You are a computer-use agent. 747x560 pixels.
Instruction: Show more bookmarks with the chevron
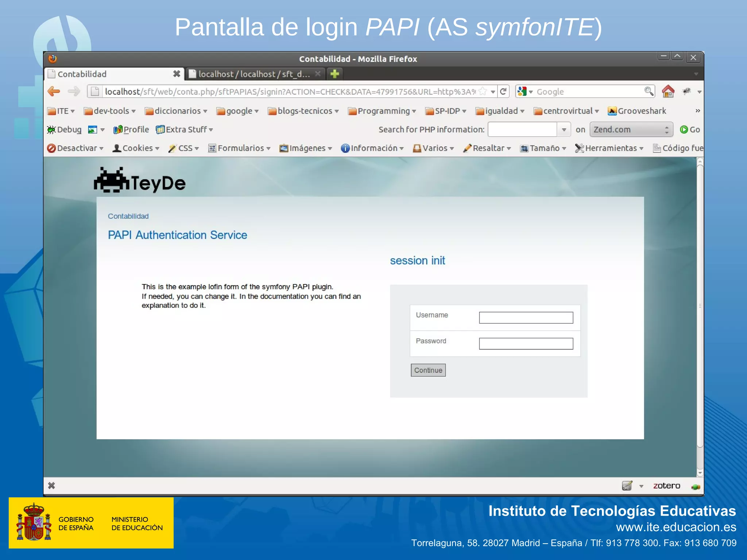[697, 111]
